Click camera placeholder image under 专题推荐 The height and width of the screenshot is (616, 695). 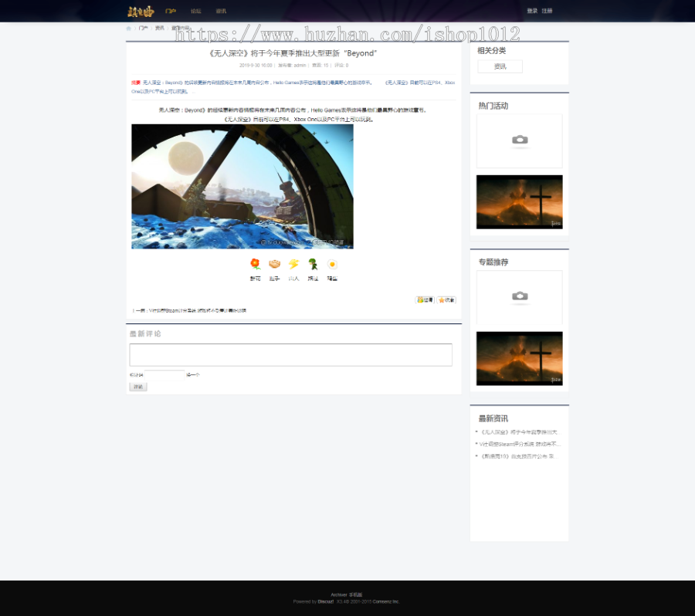click(520, 297)
